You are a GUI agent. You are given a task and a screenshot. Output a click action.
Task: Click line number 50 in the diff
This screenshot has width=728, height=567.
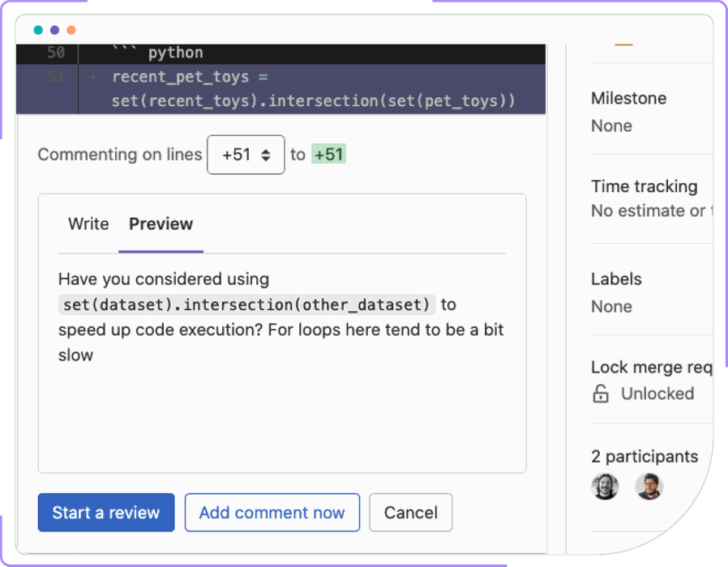coord(56,53)
